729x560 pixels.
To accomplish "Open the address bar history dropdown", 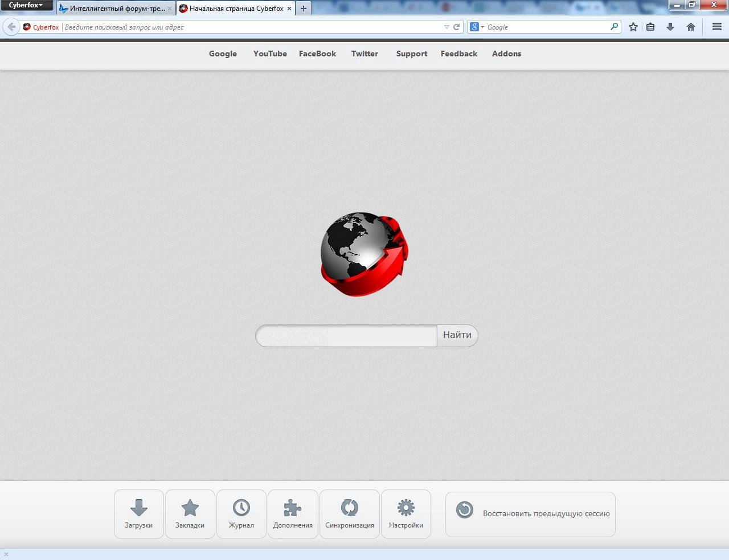I will pyautogui.click(x=447, y=27).
